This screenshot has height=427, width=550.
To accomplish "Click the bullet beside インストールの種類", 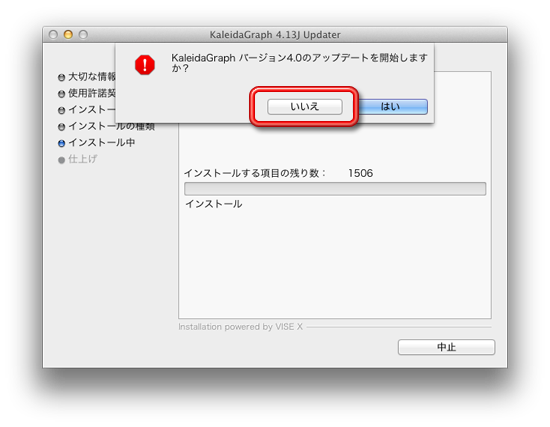I will [x=61, y=127].
